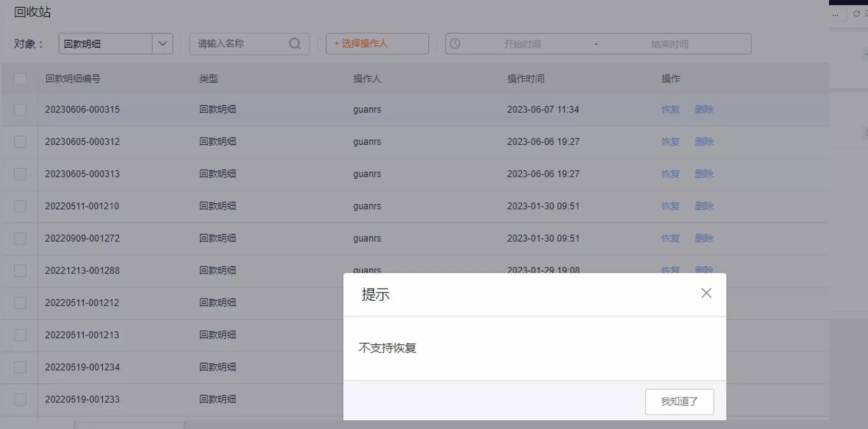Close the 提示 dialog with the X icon

(x=706, y=293)
